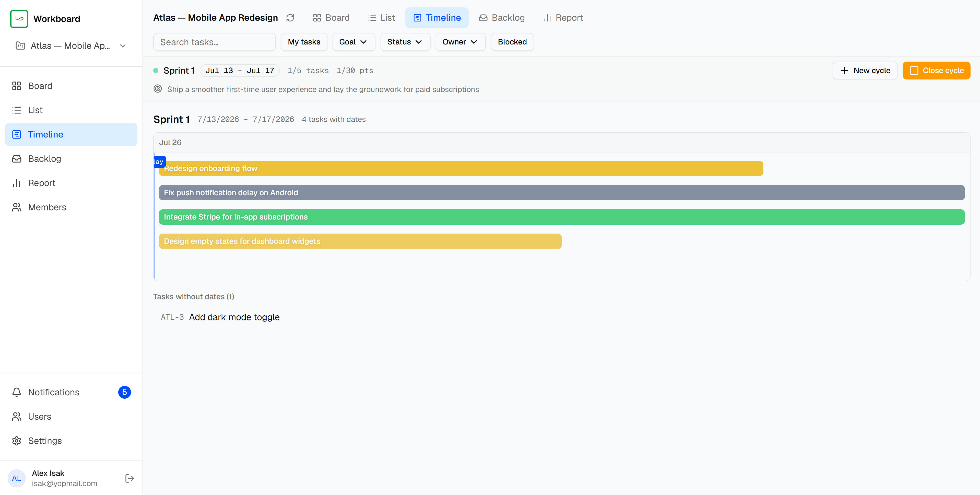The height and width of the screenshot is (495, 980).
Task: Click the 1/30 pts counter
Action: (355, 71)
